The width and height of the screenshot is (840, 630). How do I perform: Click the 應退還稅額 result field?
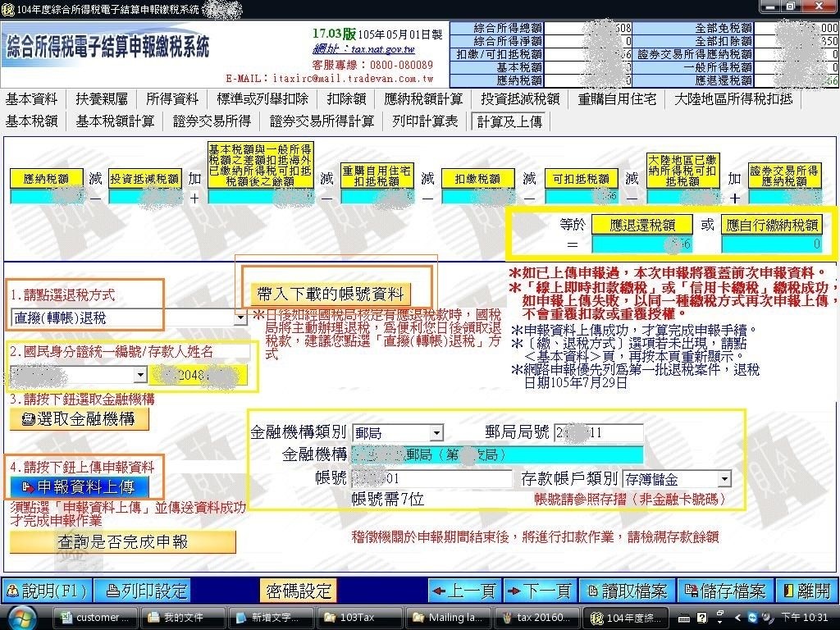pos(641,244)
